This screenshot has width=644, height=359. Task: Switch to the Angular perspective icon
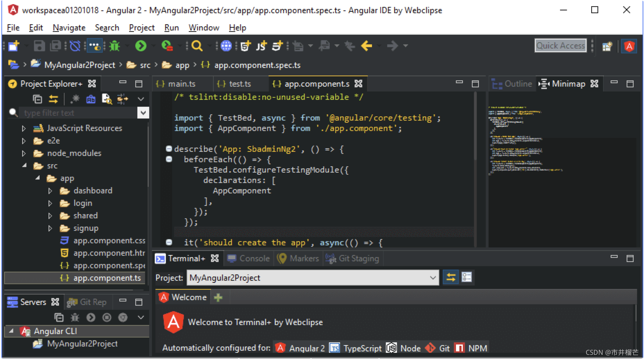pos(629,46)
